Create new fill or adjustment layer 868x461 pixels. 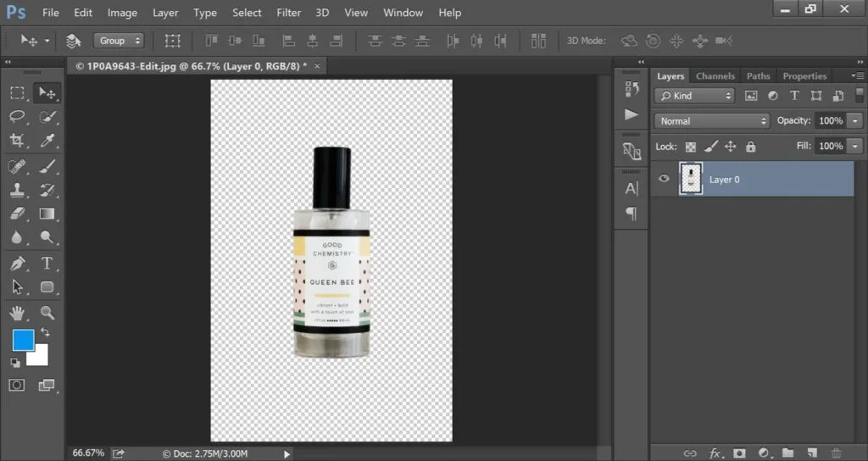[764, 453]
